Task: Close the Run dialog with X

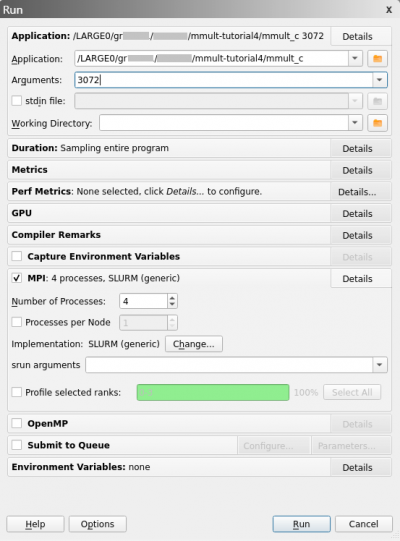Action: [x=389, y=10]
